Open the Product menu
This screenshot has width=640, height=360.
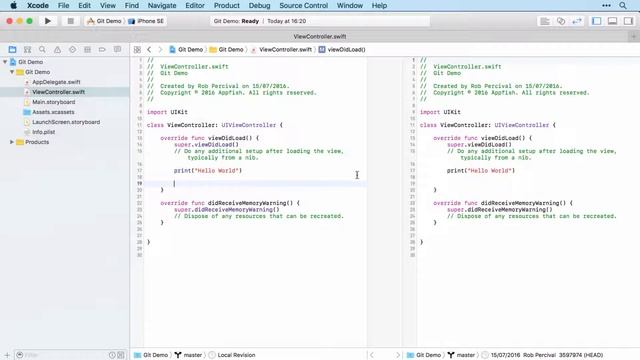pos(227,5)
